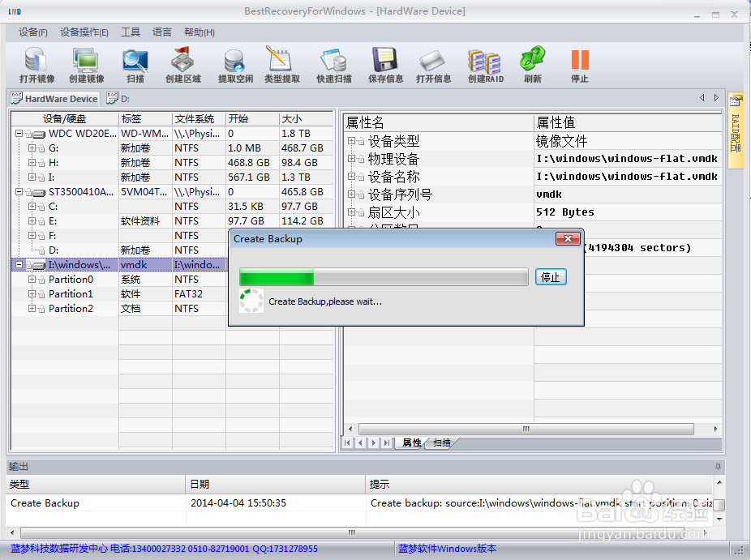Open the 打开信息 (open info) tool
This screenshot has height=560, width=751.
pos(433,65)
